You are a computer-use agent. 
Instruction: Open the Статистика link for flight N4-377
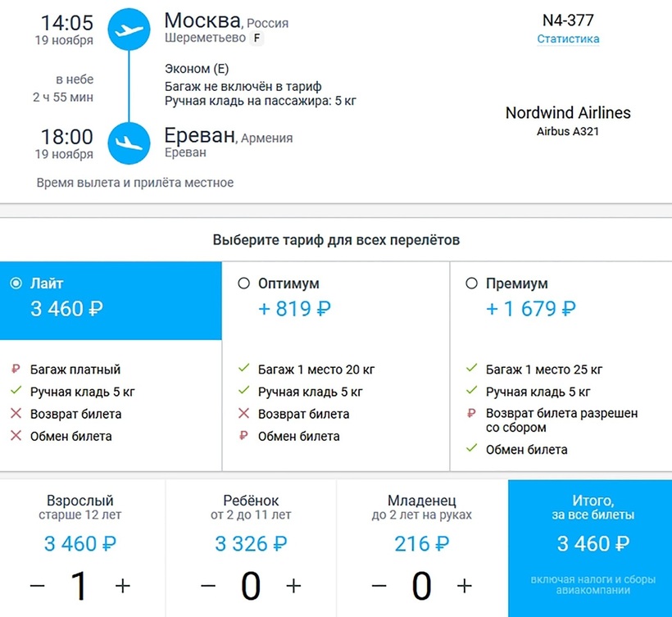click(568, 39)
